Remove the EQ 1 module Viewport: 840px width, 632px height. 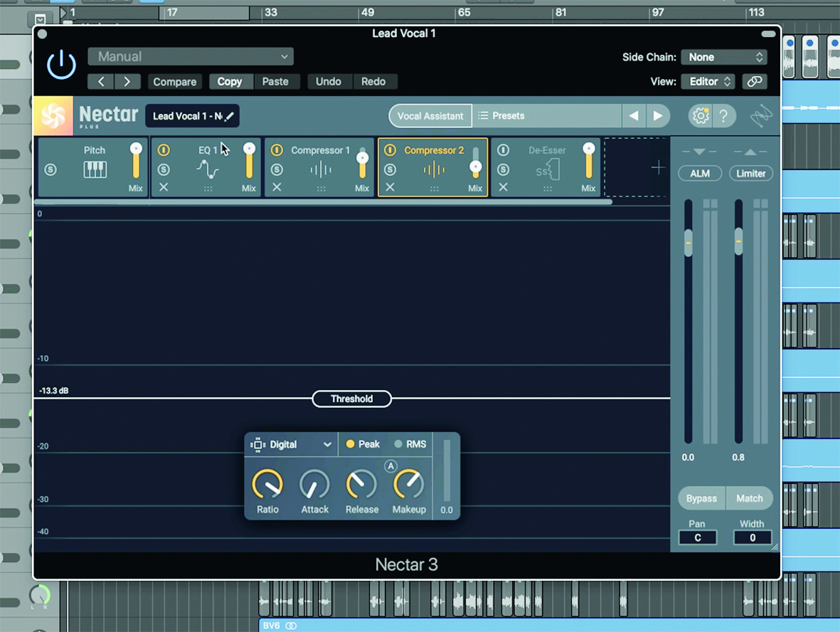[164, 187]
